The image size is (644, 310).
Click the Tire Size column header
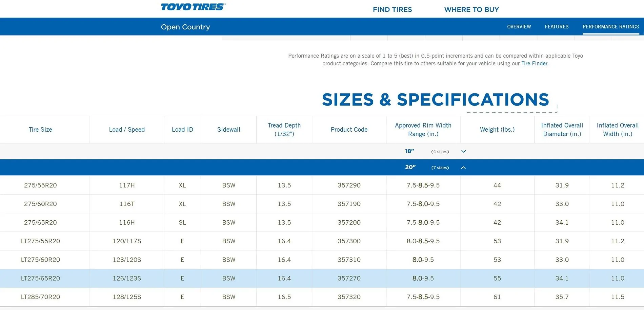[x=40, y=130]
